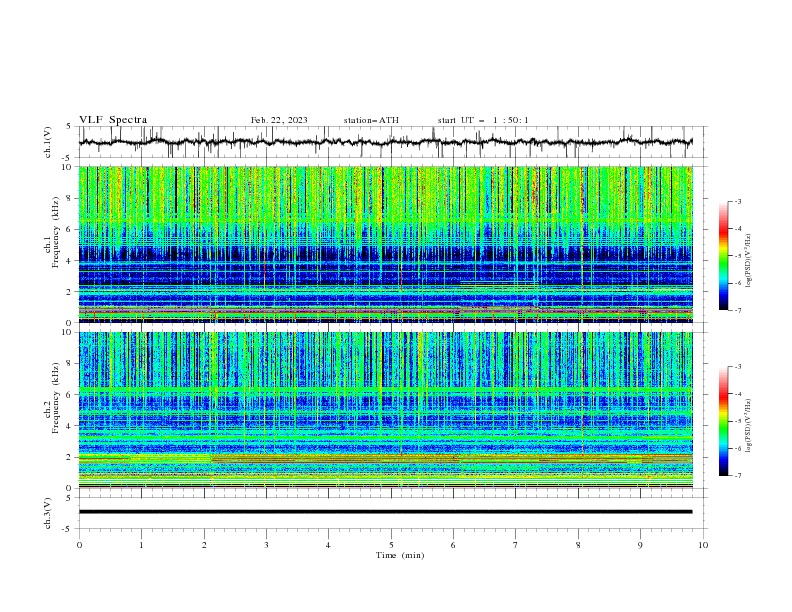
Task: Click time axis tick label "2"
Action: (204, 545)
